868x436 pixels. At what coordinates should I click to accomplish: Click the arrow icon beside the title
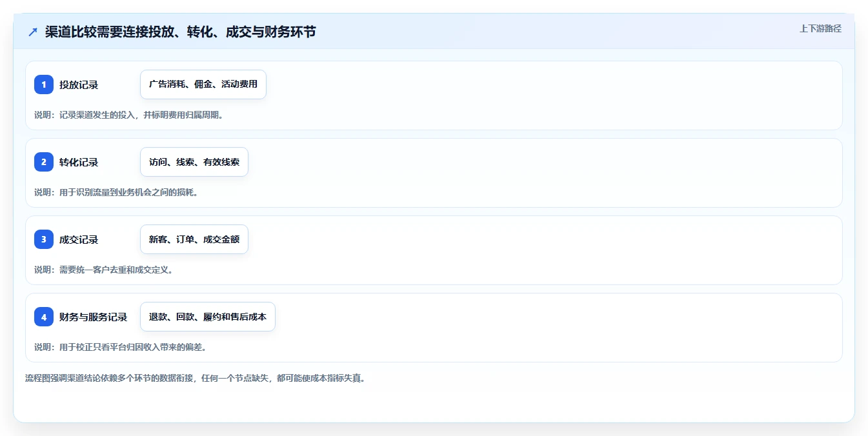(33, 32)
